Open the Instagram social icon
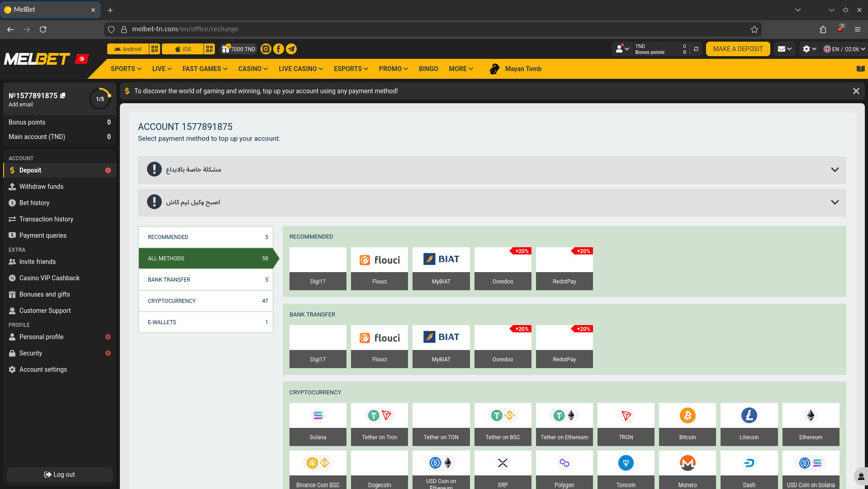 click(x=266, y=49)
